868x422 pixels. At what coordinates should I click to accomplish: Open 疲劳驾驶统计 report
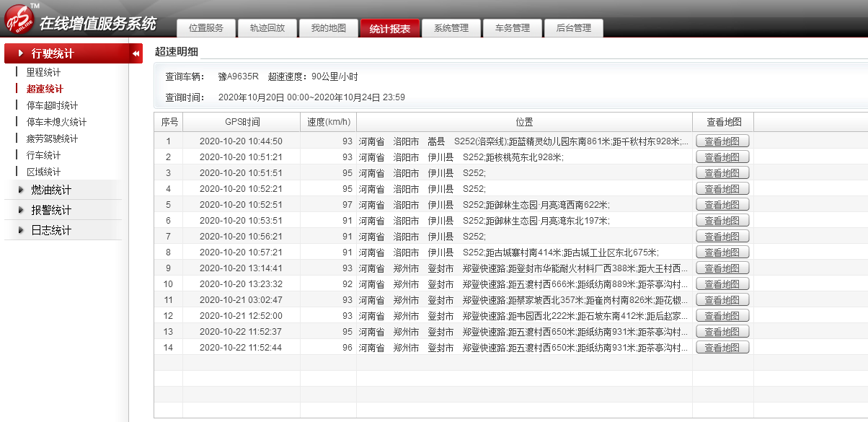coord(52,139)
